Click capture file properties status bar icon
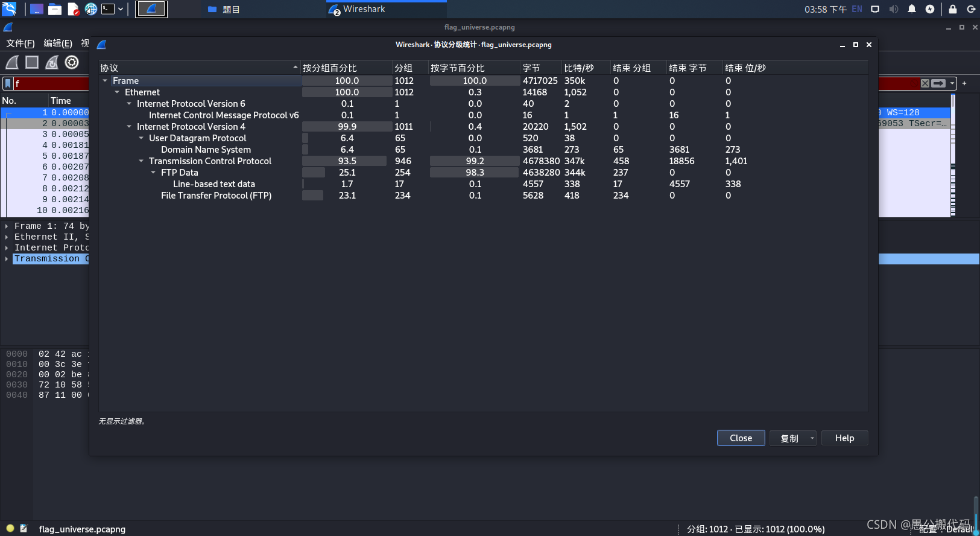This screenshot has width=980, height=536. (24, 528)
